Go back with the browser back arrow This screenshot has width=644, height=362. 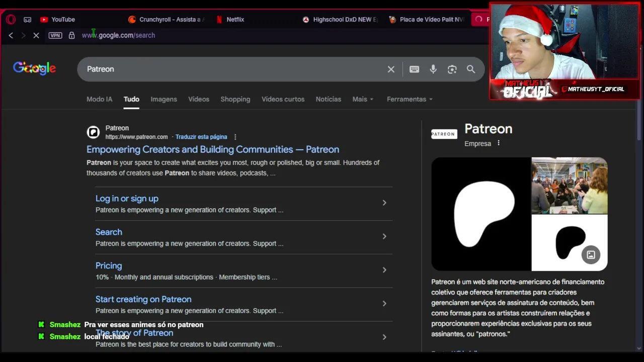click(x=11, y=35)
